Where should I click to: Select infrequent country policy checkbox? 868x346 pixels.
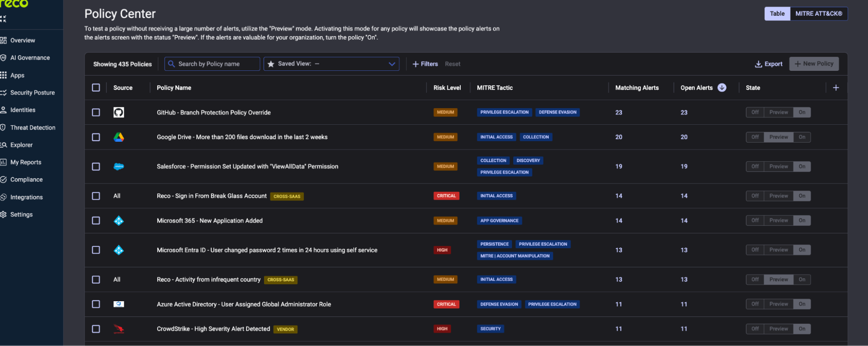96,280
